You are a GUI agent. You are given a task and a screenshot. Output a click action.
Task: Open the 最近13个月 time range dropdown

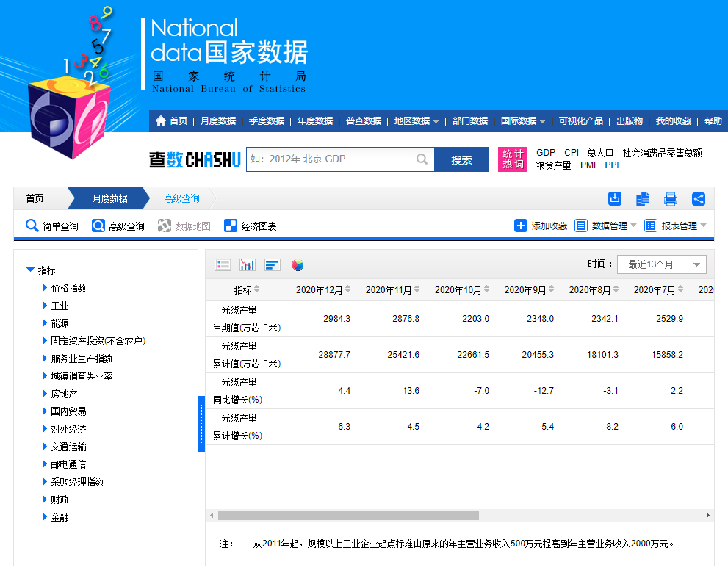click(661, 264)
